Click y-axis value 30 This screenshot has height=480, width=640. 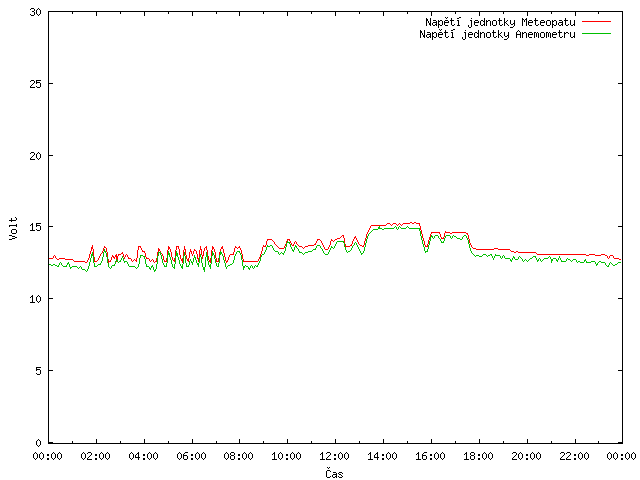pos(36,12)
